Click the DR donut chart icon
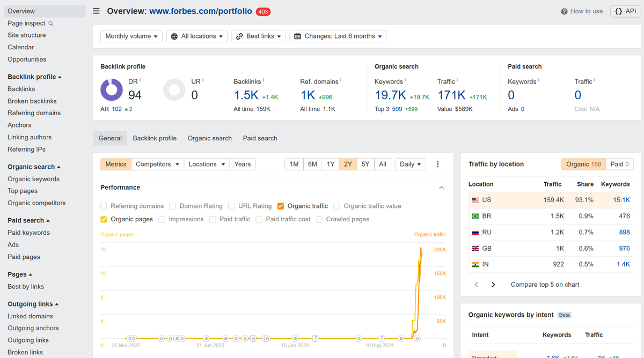This screenshot has height=358, width=644. coord(112,89)
